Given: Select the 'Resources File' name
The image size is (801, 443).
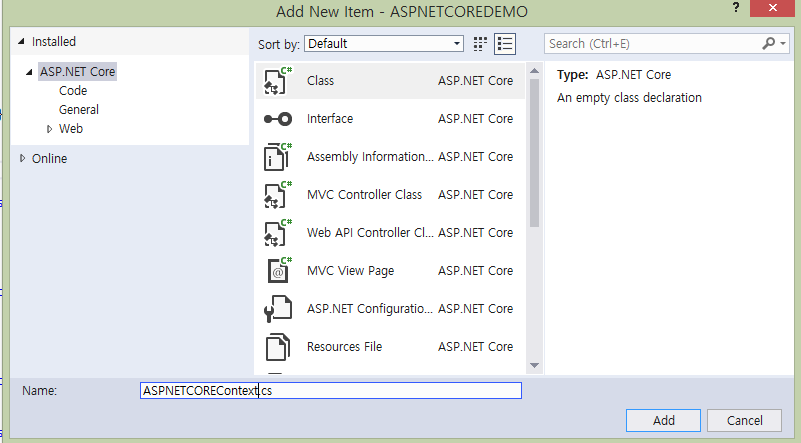Looking at the screenshot, I should (x=344, y=347).
